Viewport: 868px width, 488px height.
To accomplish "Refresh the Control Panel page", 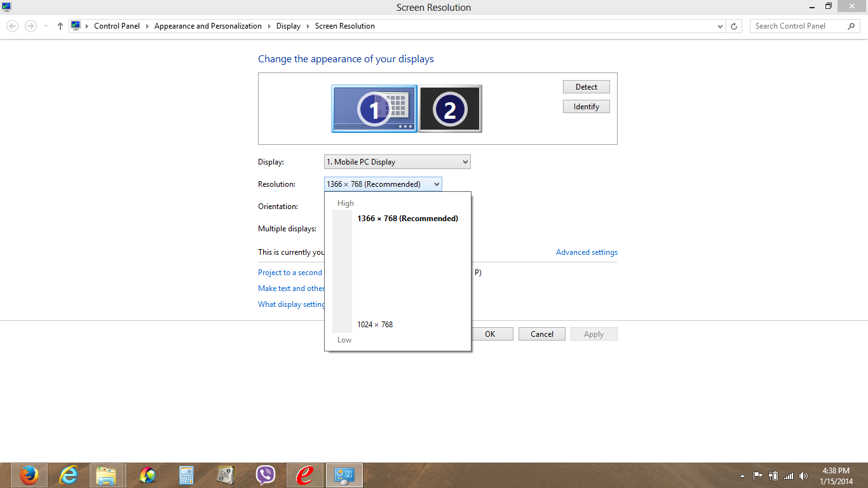I will pos(734,27).
